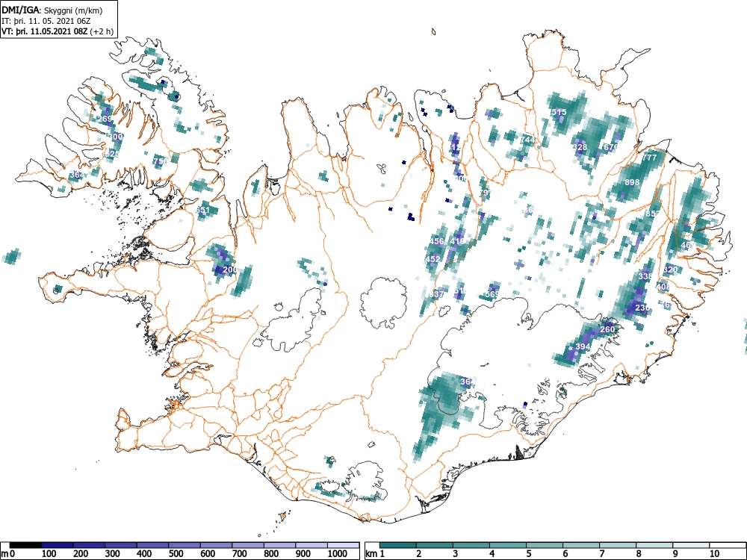The width and height of the screenshot is (747, 560).
Task: Click the darkest teal 1–2 km swatch
Action: [x=398, y=545]
